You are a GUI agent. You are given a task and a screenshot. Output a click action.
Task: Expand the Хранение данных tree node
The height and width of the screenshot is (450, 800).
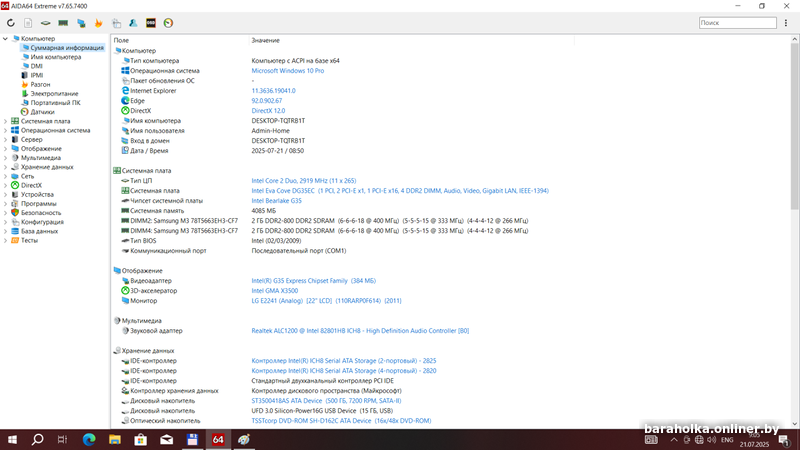6,167
